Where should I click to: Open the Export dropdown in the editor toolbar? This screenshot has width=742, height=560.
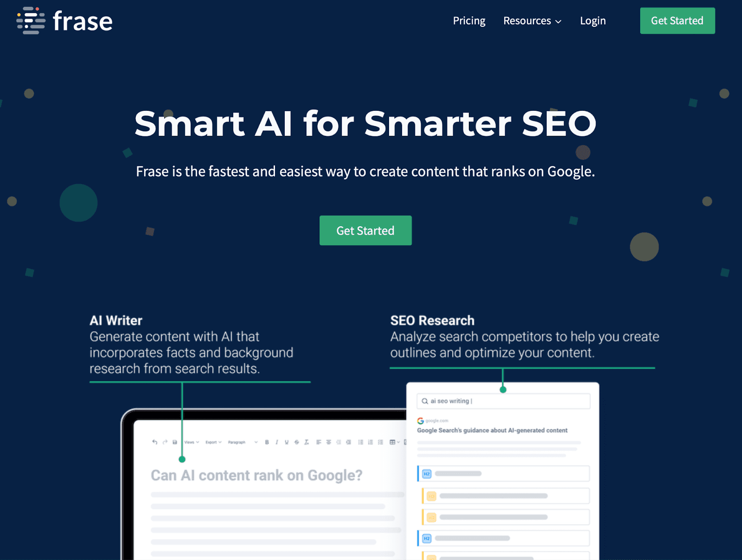214,442
